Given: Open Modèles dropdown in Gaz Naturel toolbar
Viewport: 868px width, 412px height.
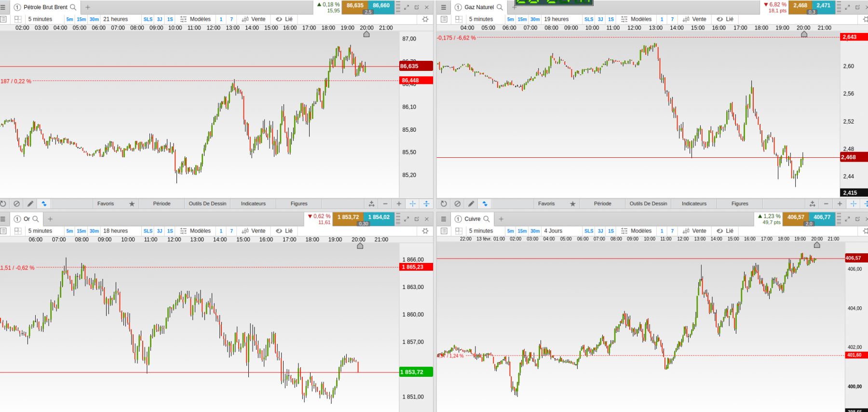Looking at the screenshot, I should coord(636,19).
